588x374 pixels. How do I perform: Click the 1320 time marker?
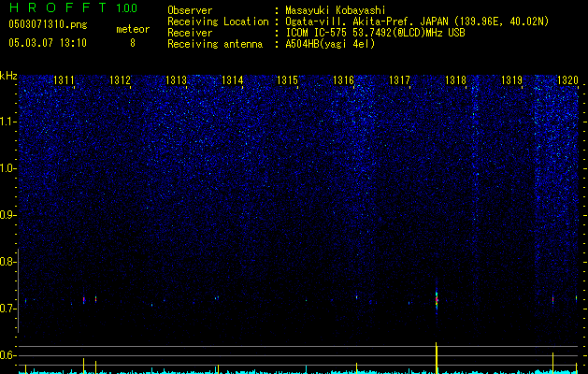click(x=567, y=80)
